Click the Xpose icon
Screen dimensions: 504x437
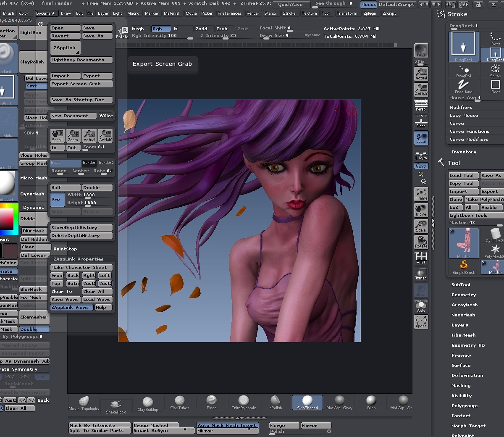(x=421, y=322)
